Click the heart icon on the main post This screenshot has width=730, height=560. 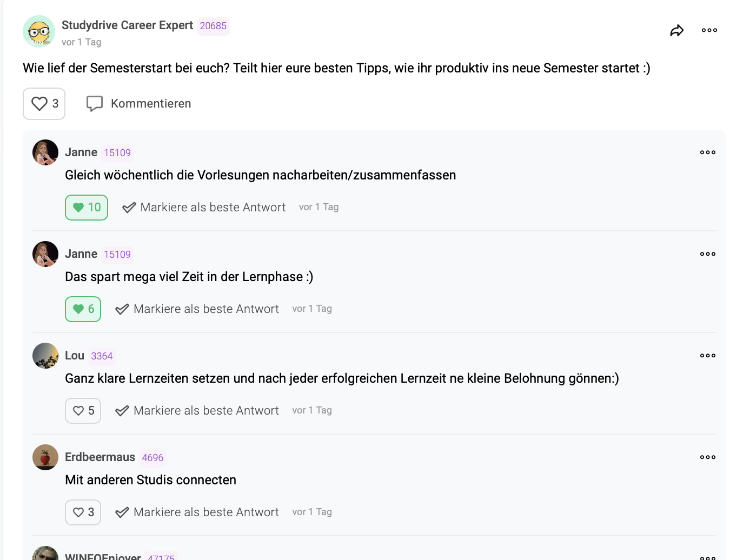coord(39,103)
